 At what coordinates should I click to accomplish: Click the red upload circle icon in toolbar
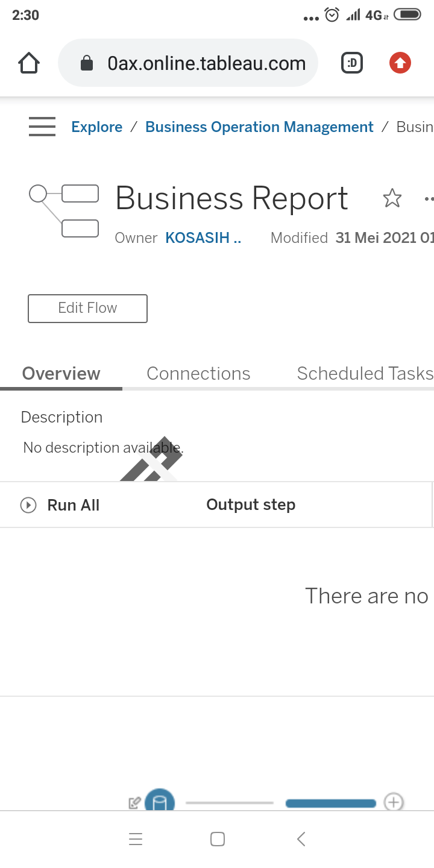tap(400, 62)
